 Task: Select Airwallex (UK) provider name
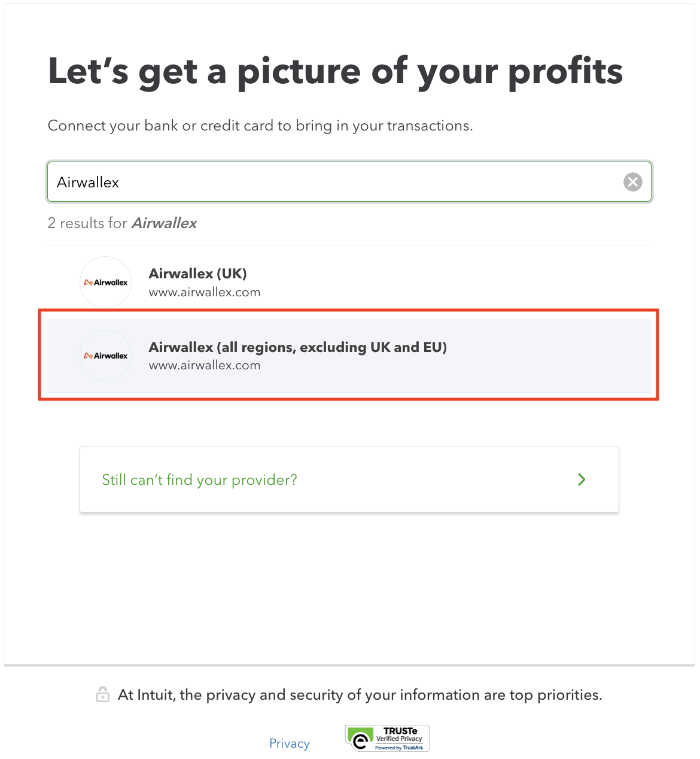tap(198, 274)
